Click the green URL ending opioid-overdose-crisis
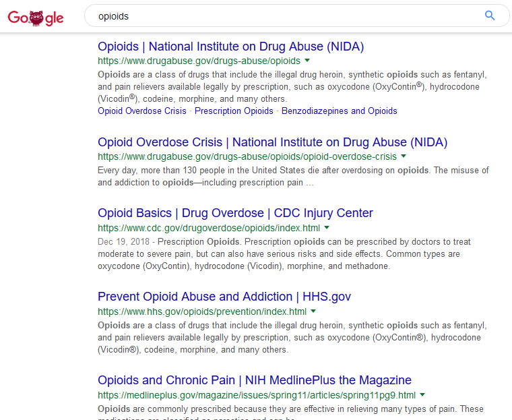Viewport: 512px width, 420px height. pyautogui.click(x=247, y=156)
